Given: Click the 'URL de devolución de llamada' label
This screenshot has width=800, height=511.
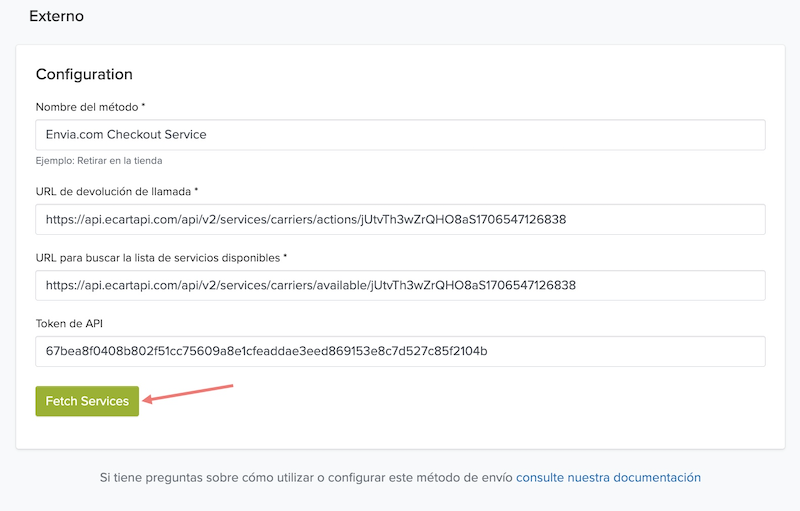Looking at the screenshot, I should click(112, 191).
